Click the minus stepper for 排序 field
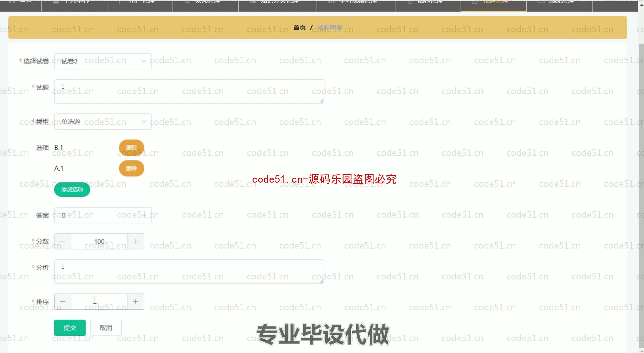644x353 pixels. [62, 301]
